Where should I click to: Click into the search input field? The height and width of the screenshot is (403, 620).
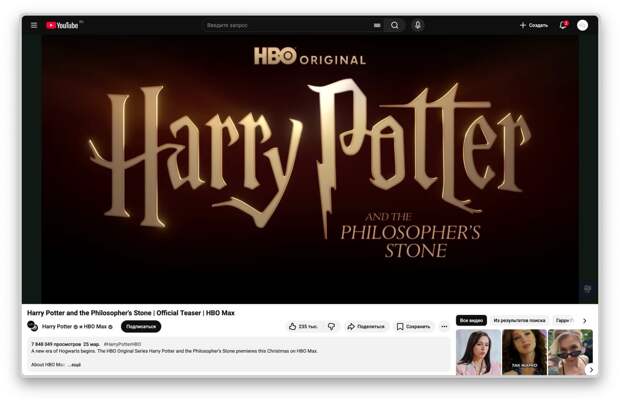[x=285, y=25]
